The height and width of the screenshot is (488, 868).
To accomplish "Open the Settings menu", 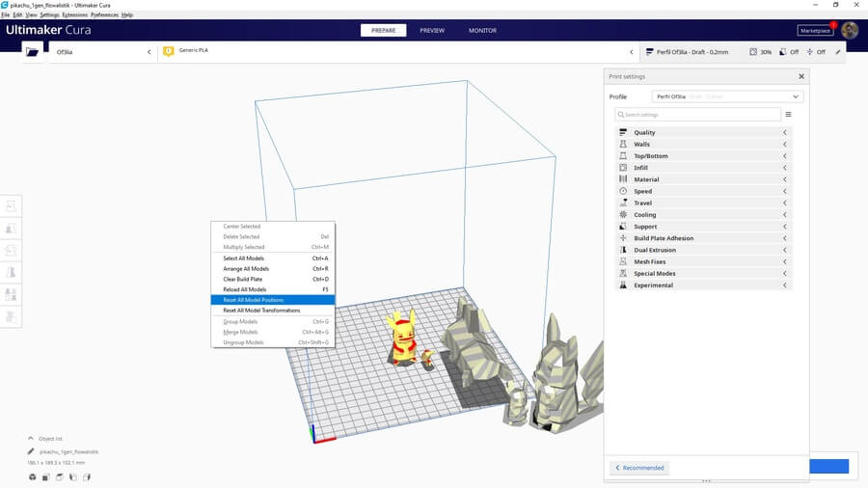I will (50, 14).
